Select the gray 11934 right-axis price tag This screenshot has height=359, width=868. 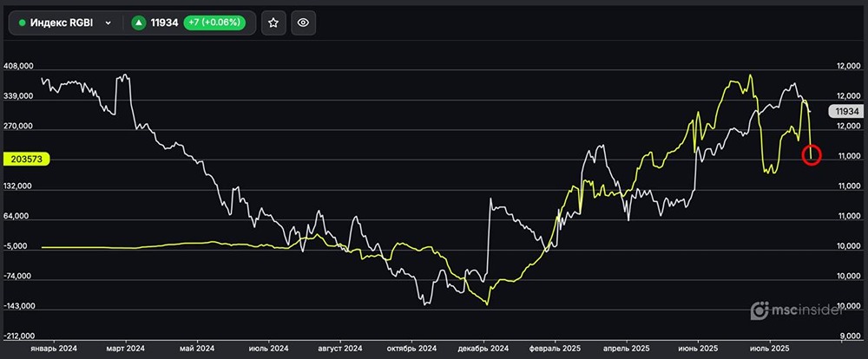(x=844, y=111)
